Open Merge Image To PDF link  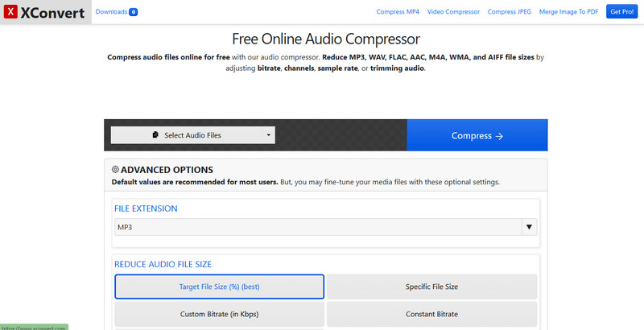(x=570, y=12)
